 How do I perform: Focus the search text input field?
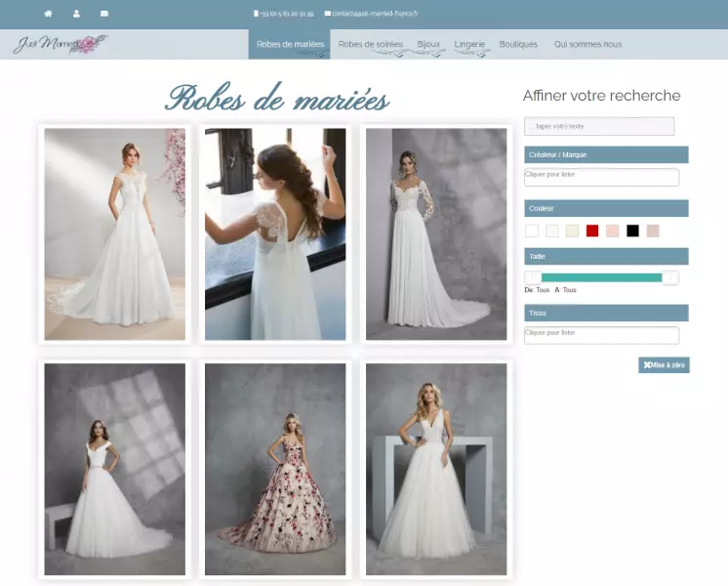(x=599, y=126)
